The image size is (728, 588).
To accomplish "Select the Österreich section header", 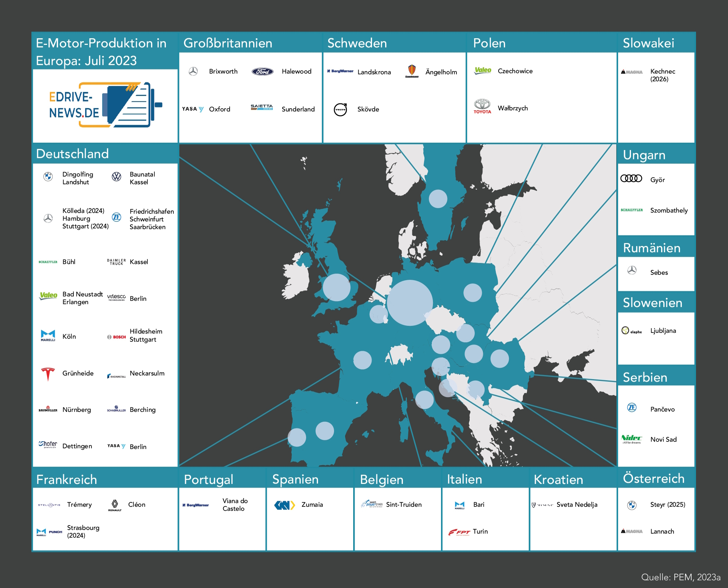I will click(x=656, y=478).
